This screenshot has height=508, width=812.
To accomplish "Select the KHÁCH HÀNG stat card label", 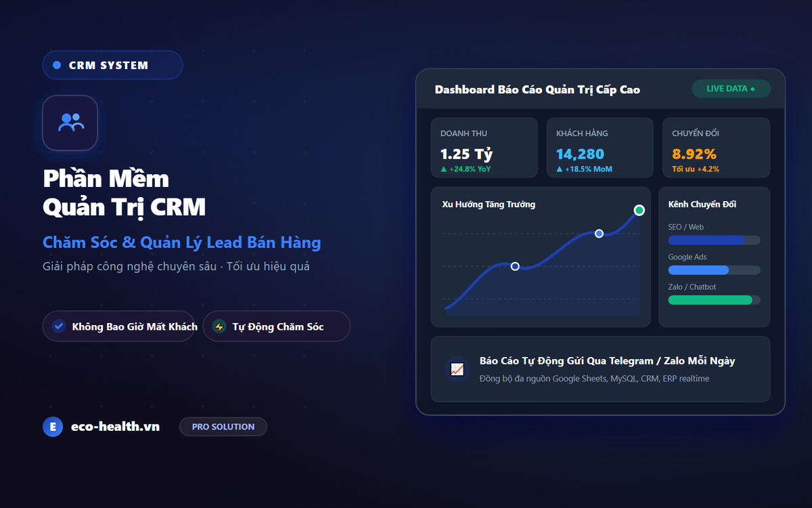I will pos(582,133).
